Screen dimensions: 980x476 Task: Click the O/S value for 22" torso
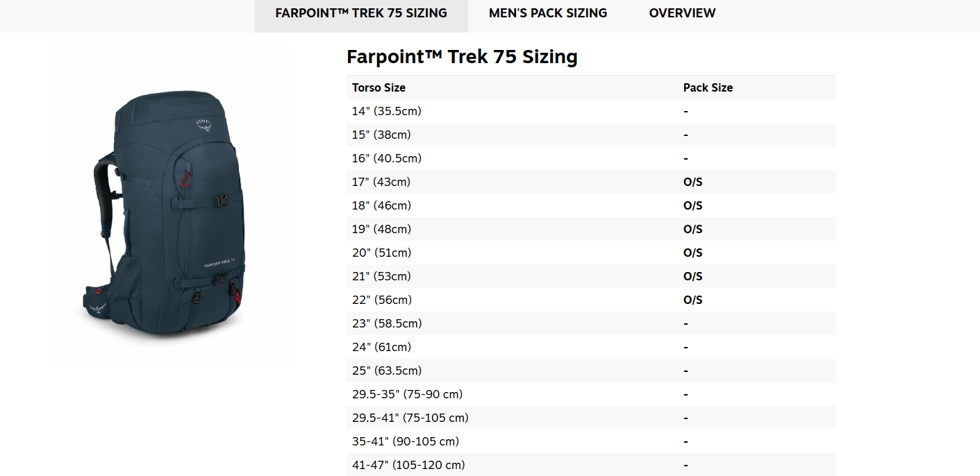[693, 300]
